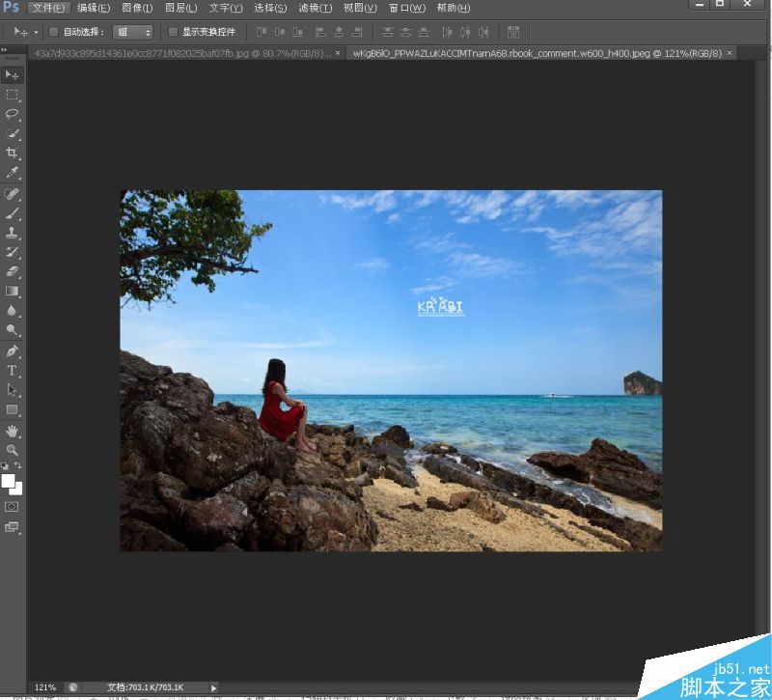Open the status bar info arrow menu

213,687
